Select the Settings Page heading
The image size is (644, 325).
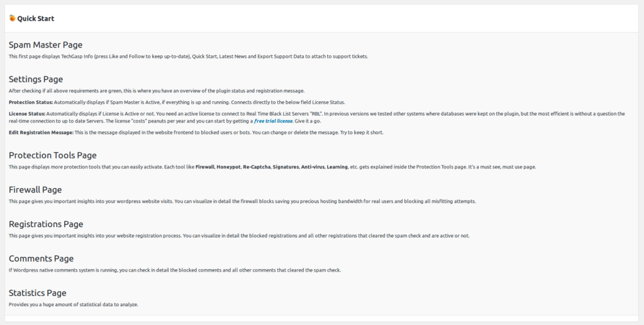36,79
